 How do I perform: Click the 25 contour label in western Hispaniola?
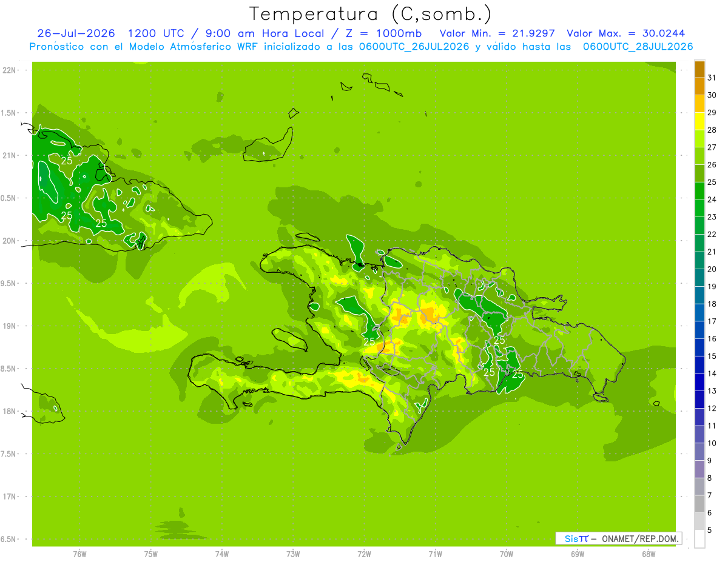click(369, 342)
